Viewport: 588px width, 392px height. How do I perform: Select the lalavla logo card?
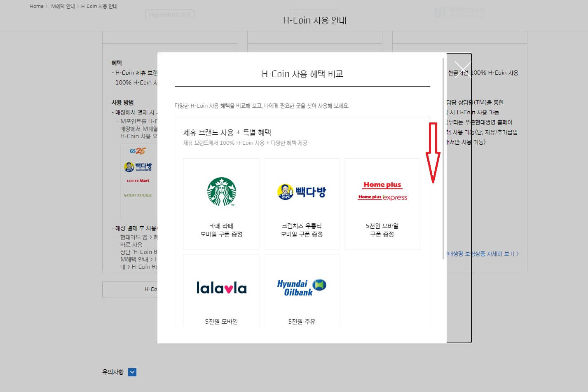(x=221, y=290)
